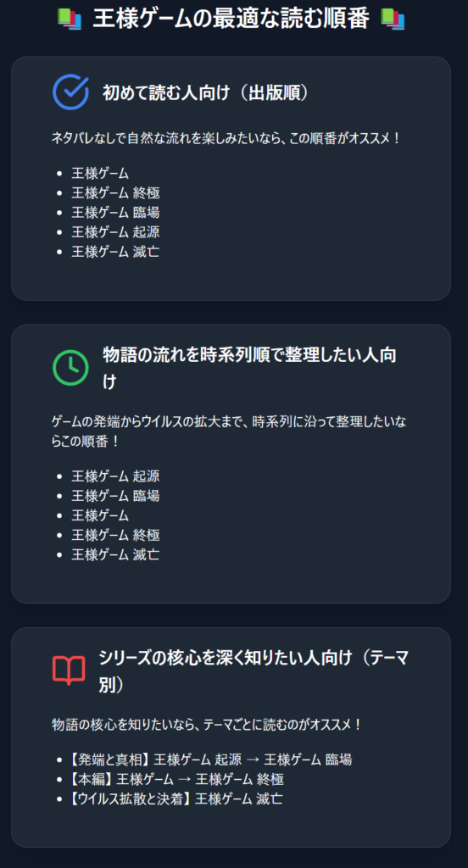Click the description starting with ゲームの発端から
468x868 pixels.
229,431
